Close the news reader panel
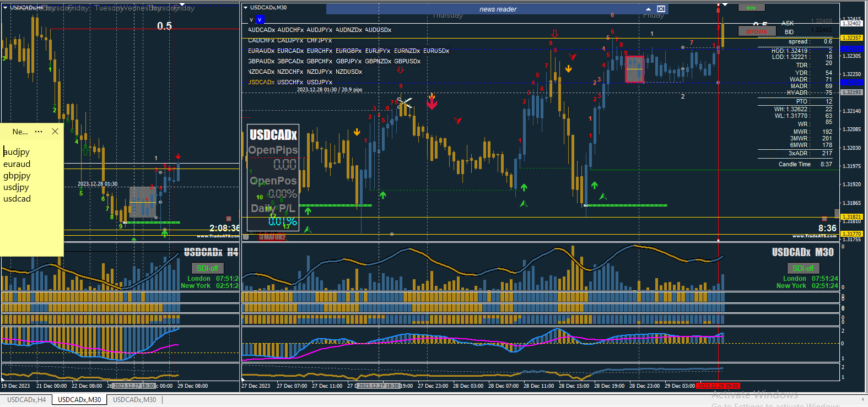Image resolution: width=868 pixels, height=407 pixels. point(661,9)
